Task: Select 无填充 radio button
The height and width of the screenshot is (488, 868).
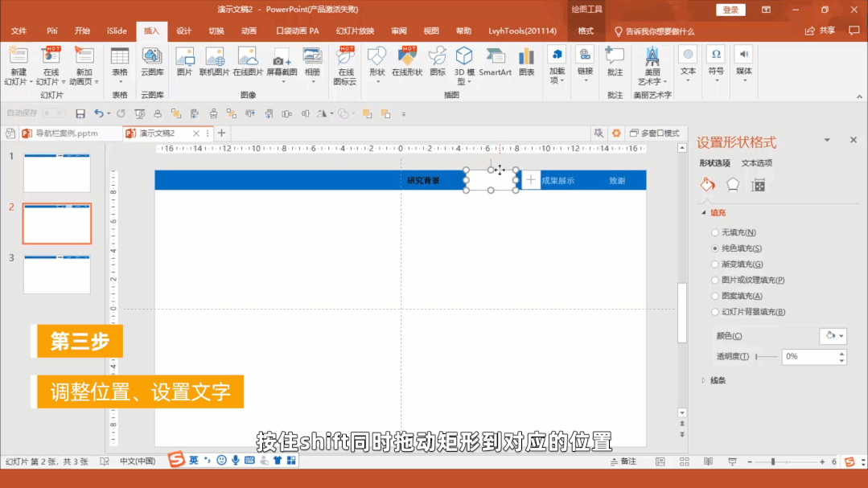Action: tap(715, 232)
